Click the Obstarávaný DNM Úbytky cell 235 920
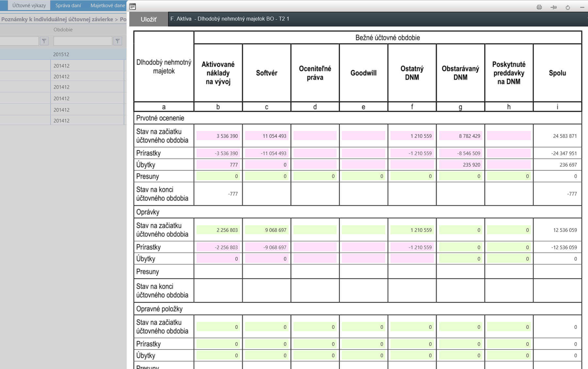This screenshot has width=588, height=369. (x=460, y=165)
